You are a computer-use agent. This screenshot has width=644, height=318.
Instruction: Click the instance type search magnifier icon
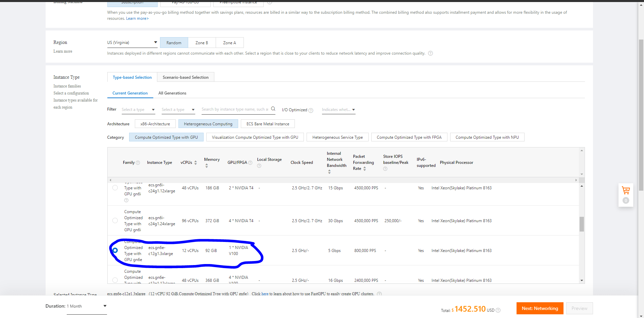tap(273, 109)
